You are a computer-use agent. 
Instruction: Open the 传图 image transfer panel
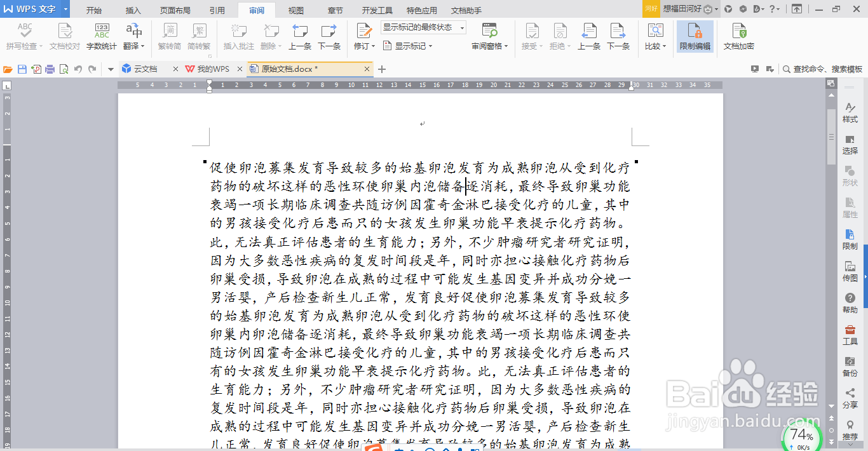point(850,271)
